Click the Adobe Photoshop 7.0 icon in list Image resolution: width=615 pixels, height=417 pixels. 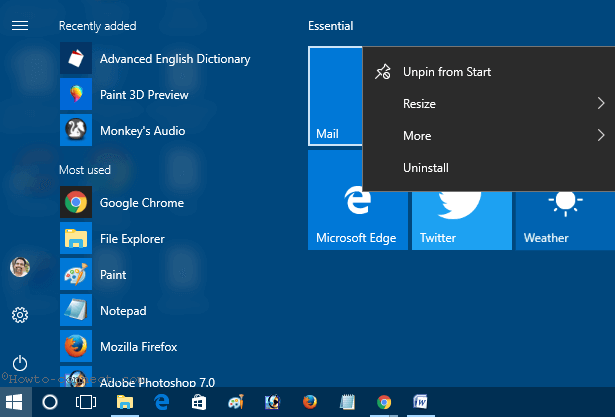[x=76, y=377]
